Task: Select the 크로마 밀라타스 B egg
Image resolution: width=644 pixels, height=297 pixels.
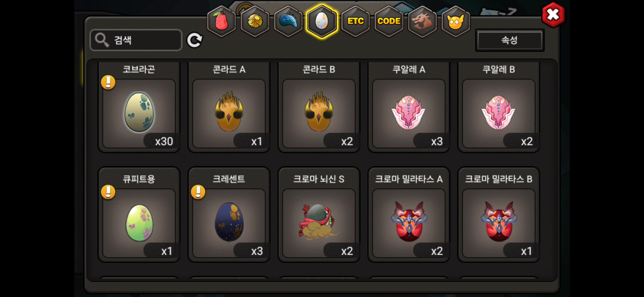Action: pos(499,215)
